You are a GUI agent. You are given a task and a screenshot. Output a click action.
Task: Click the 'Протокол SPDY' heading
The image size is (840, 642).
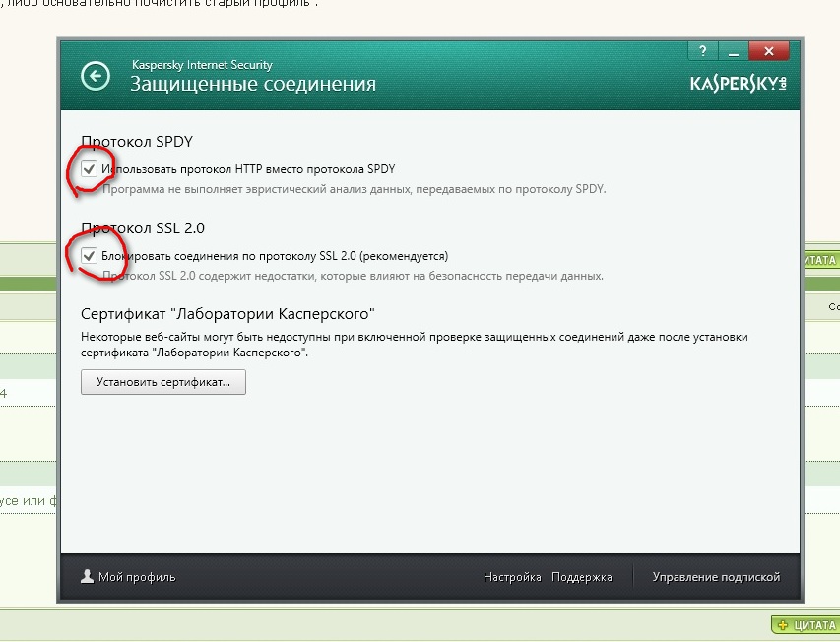click(x=137, y=142)
